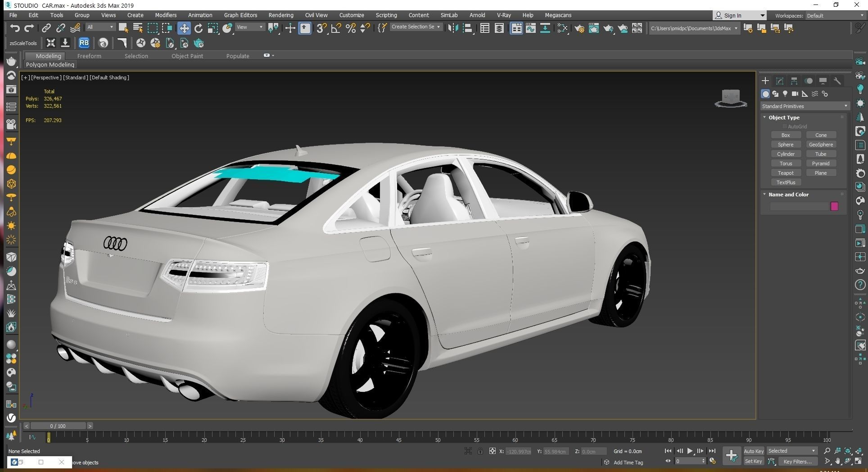Toggle Angle Snap on the toolbar
The width and height of the screenshot is (868, 472).
pos(336,28)
